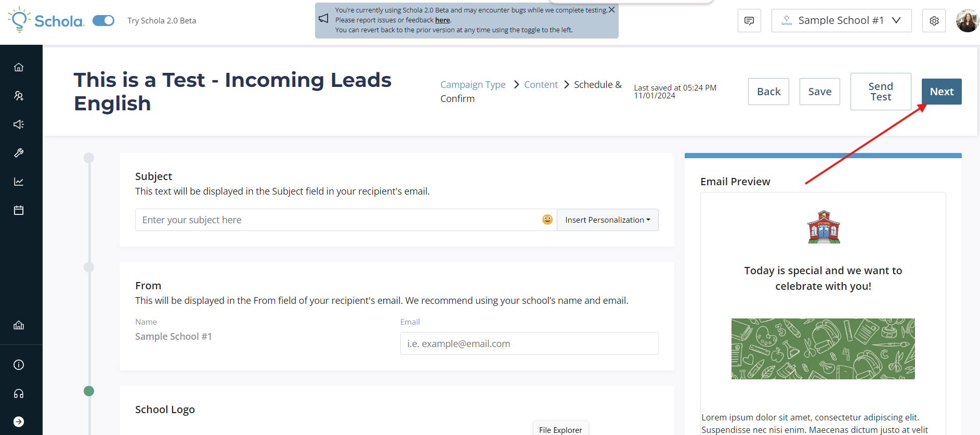Viewport: 980px width, 435px height.
Task: Click the Back button
Action: [x=768, y=92]
